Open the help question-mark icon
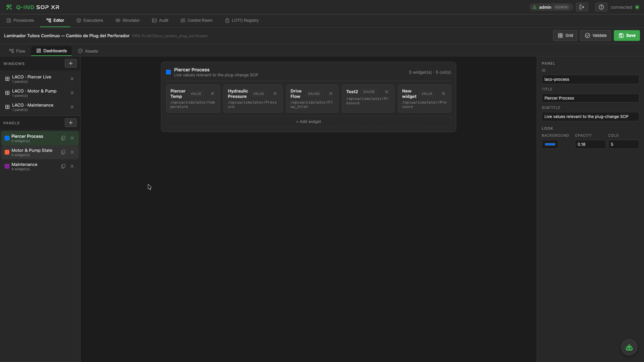 (x=601, y=7)
